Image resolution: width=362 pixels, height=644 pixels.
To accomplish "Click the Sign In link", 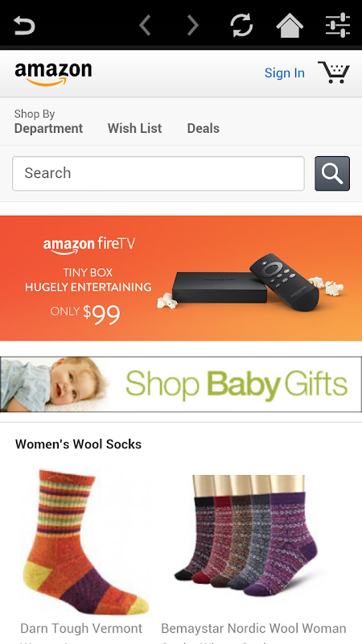I will [x=285, y=73].
